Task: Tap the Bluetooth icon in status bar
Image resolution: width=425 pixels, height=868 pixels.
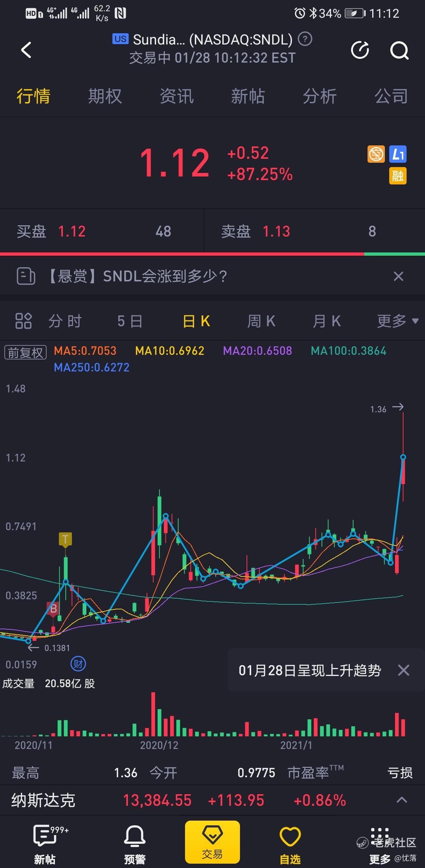Action: coord(313,13)
